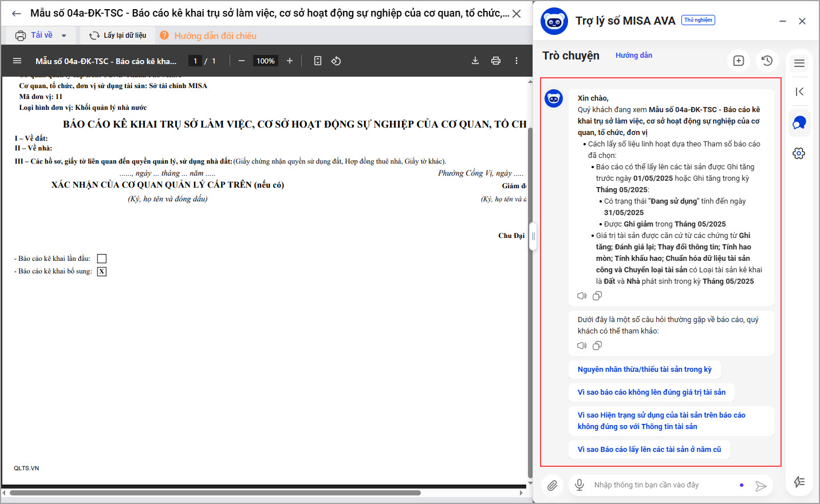
Task: Click Lấy lại dữ liệu refresh button
Action: [117, 35]
